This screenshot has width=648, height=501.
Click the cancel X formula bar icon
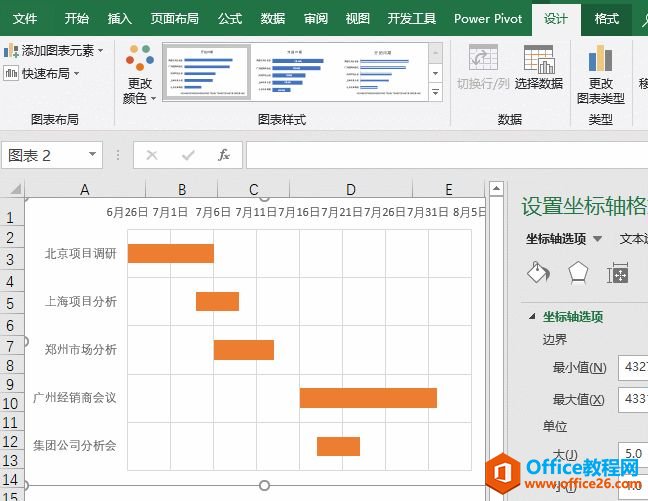pyautogui.click(x=152, y=155)
